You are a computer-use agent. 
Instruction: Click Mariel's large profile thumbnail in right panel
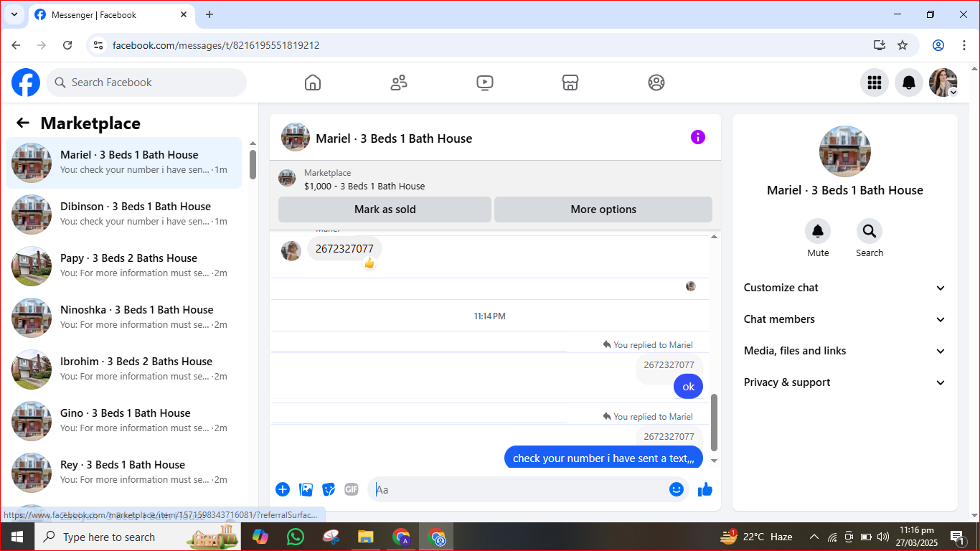click(845, 151)
